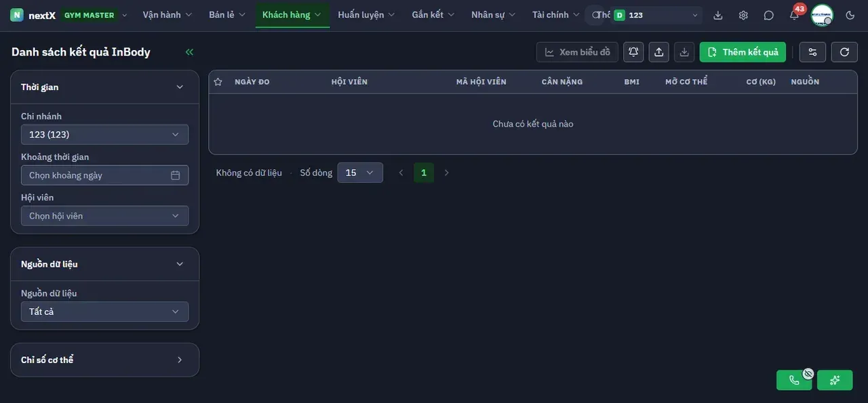Click the alarm bell reminder button beside Xem biểu đồ

(x=633, y=52)
